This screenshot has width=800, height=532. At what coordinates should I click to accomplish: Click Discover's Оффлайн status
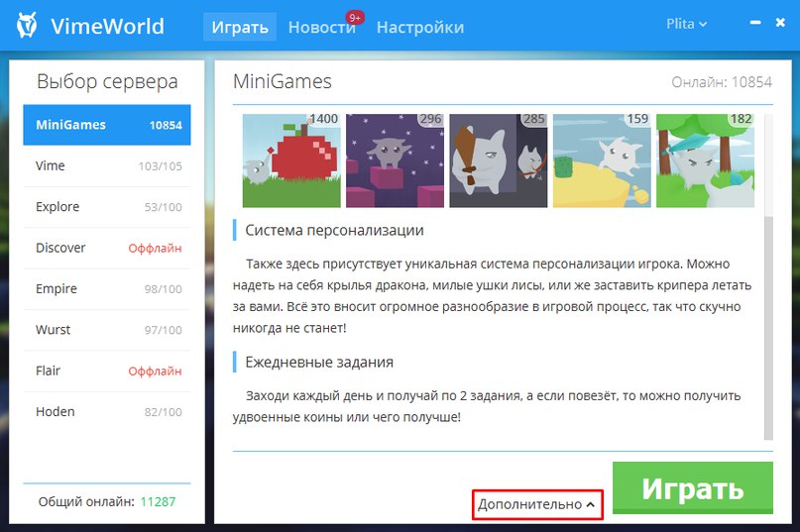click(155, 249)
